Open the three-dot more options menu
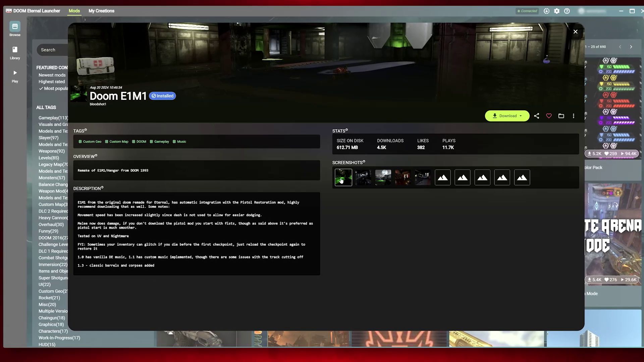This screenshot has height=362, width=644. pyautogui.click(x=574, y=116)
